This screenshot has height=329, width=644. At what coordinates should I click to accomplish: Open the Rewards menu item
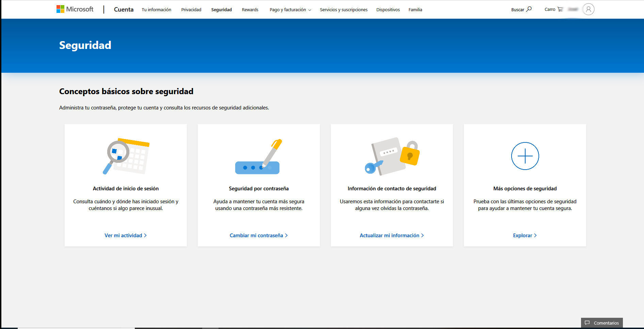pyautogui.click(x=250, y=10)
